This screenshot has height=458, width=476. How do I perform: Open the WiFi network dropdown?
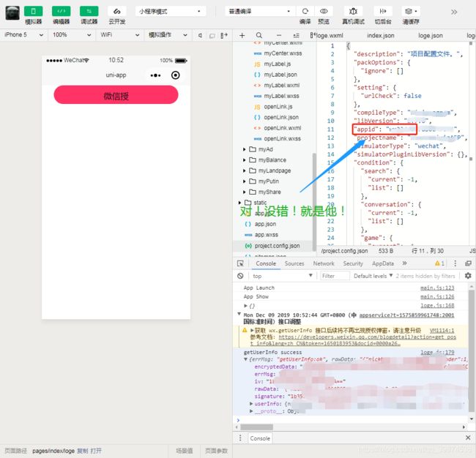point(119,35)
